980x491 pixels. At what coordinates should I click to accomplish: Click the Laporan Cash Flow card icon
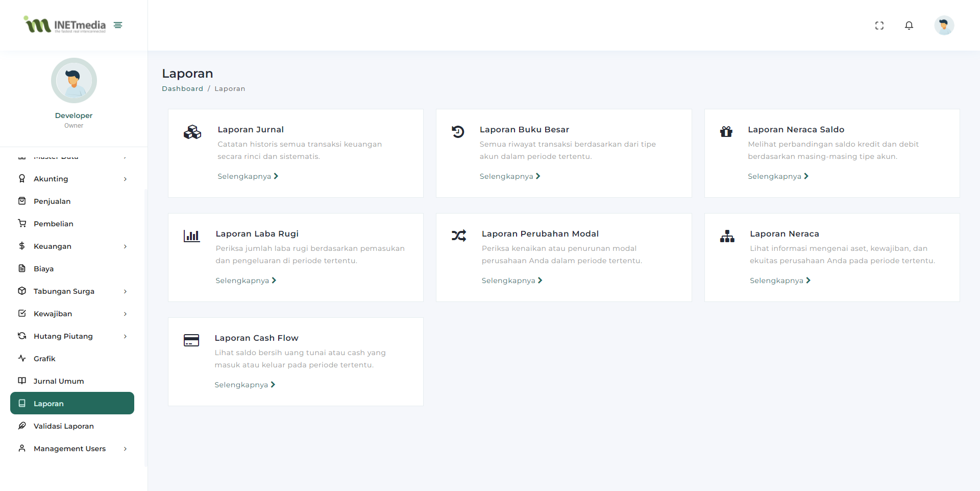191,340
